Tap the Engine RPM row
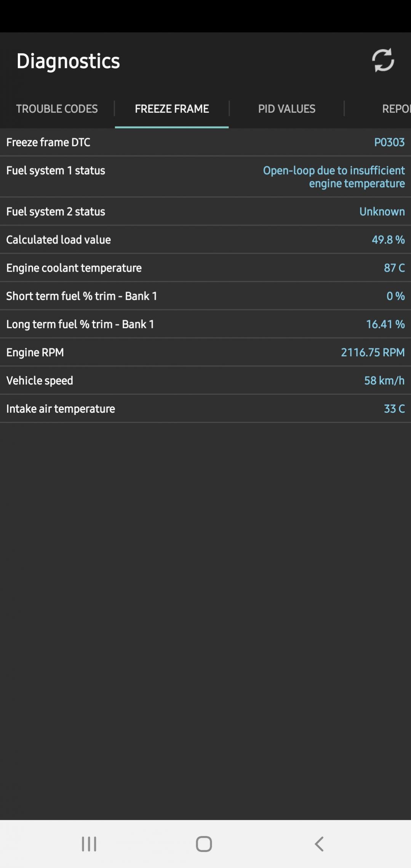Screen dimensions: 411x868 [205, 352]
